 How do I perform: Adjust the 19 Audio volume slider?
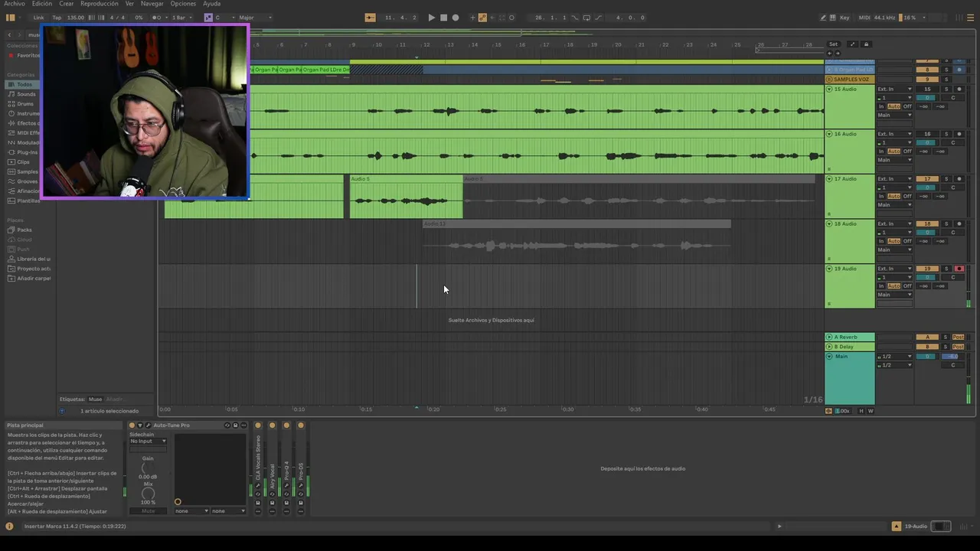(926, 278)
